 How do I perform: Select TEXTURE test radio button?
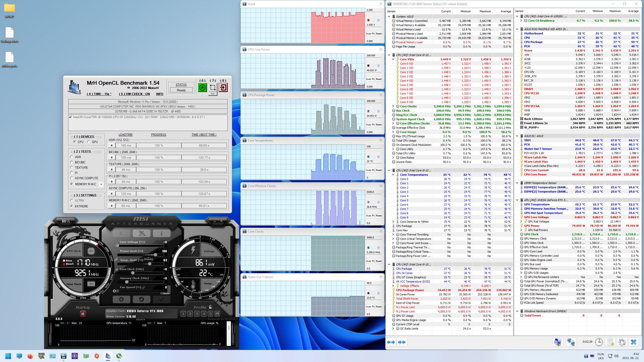pyautogui.click(x=72, y=167)
